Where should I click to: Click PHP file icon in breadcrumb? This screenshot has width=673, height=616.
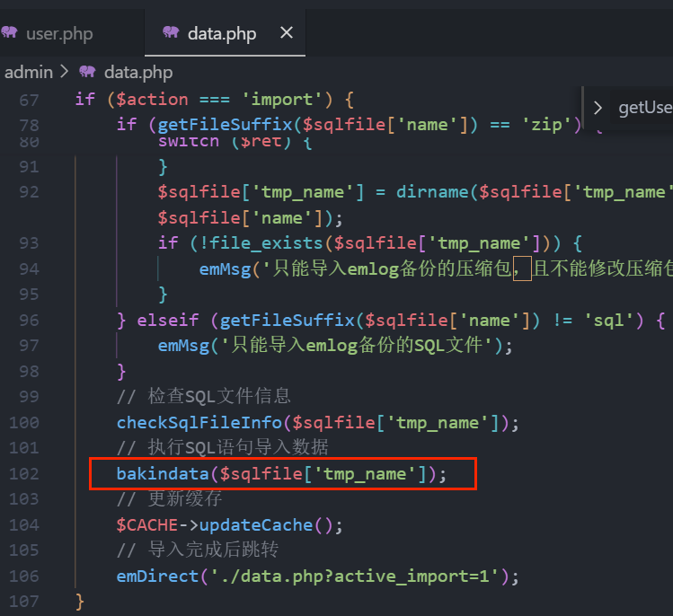coord(87,72)
